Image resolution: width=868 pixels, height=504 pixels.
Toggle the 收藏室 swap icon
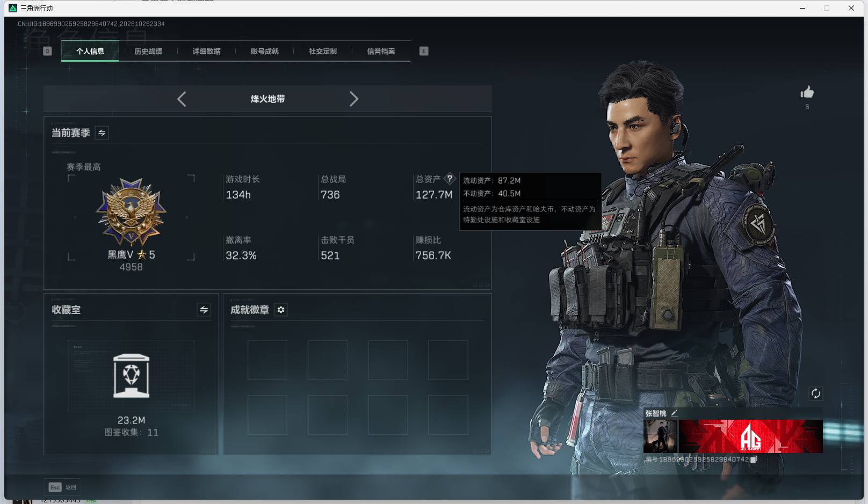[x=204, y=310]
